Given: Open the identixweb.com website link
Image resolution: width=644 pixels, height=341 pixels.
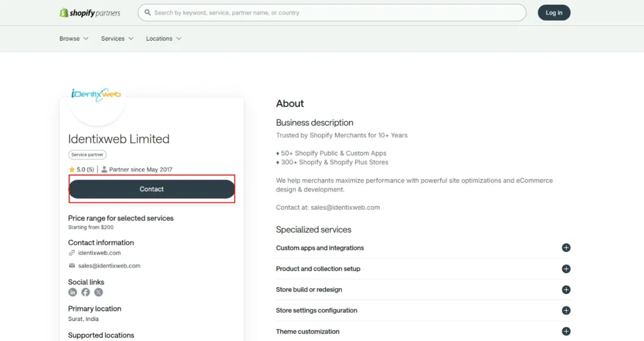Looking at the screenshot, I should point(99,253).
